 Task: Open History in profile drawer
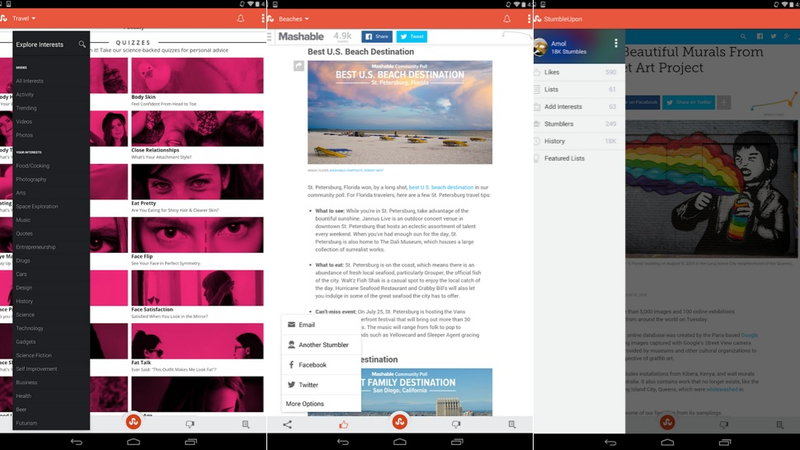pos(579,141)
